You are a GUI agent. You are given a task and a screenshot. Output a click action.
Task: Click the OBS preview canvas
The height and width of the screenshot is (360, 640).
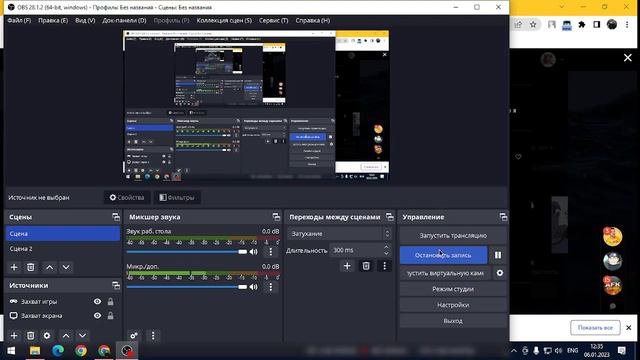(x=256, y=105)
